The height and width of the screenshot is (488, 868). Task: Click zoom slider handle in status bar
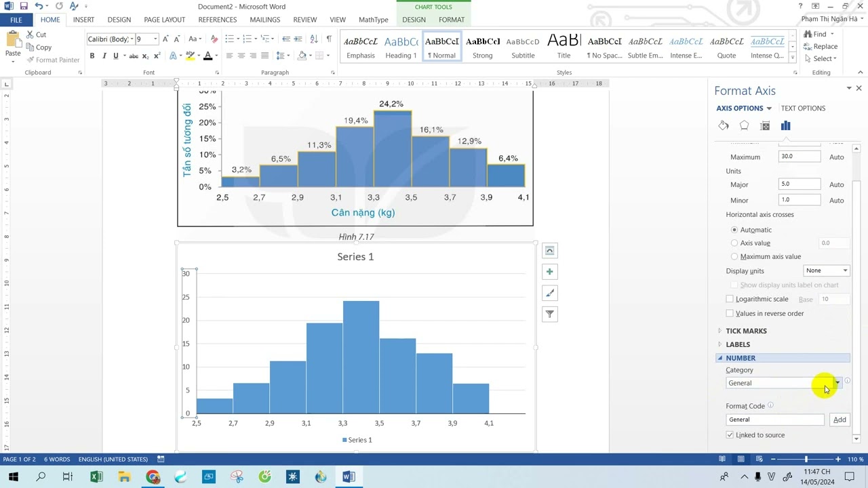[x=806, y=459]
